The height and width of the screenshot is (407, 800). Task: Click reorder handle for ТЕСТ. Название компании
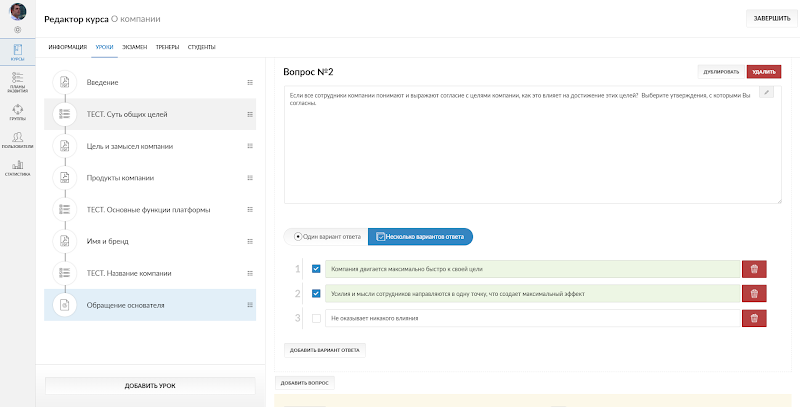click(250, 273)
